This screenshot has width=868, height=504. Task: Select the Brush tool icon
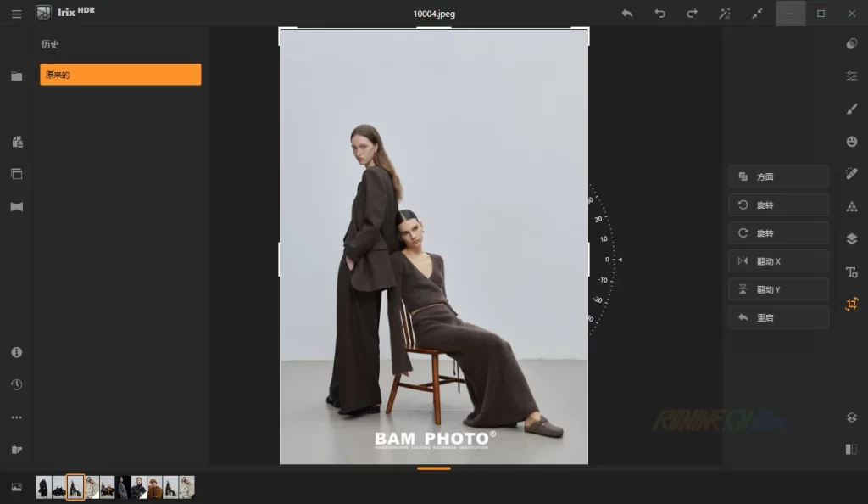[851, 109]
